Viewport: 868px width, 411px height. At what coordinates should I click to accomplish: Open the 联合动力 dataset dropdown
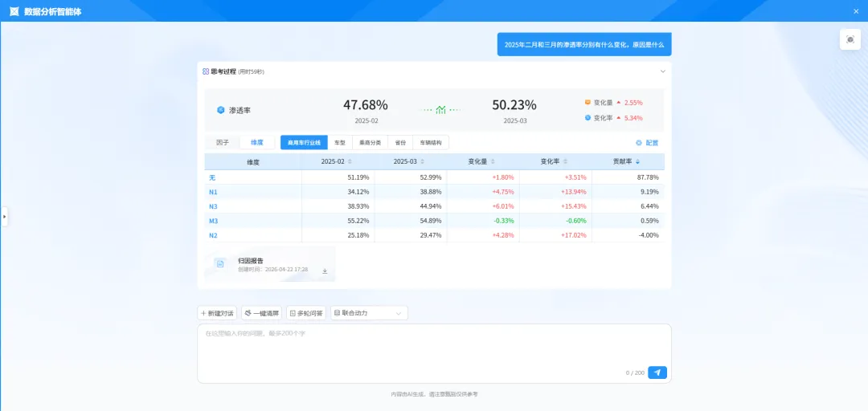coord(370,313)
